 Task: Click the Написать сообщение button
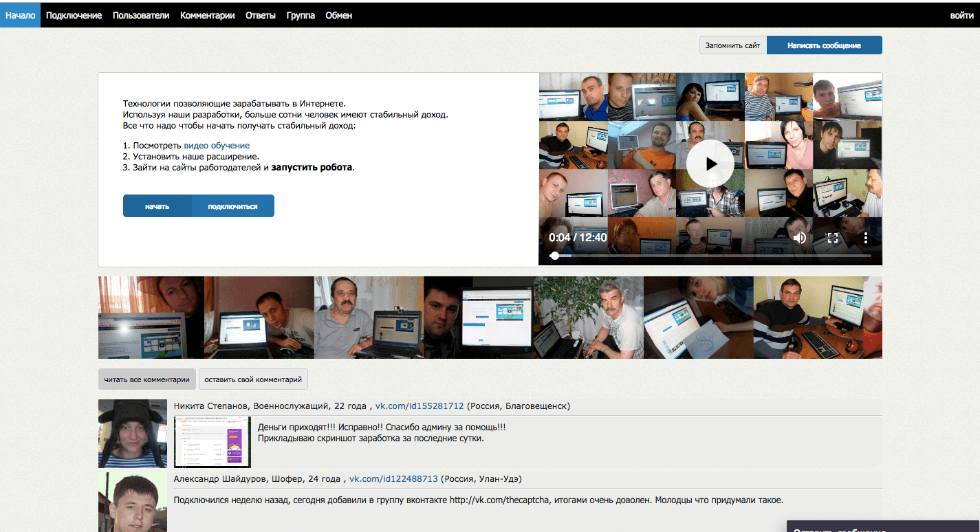pos(824,45)
